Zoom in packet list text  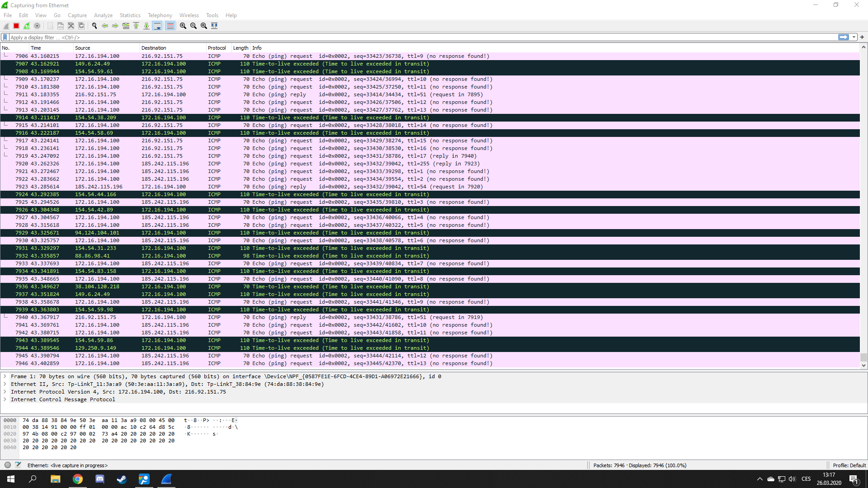point(183,26)
